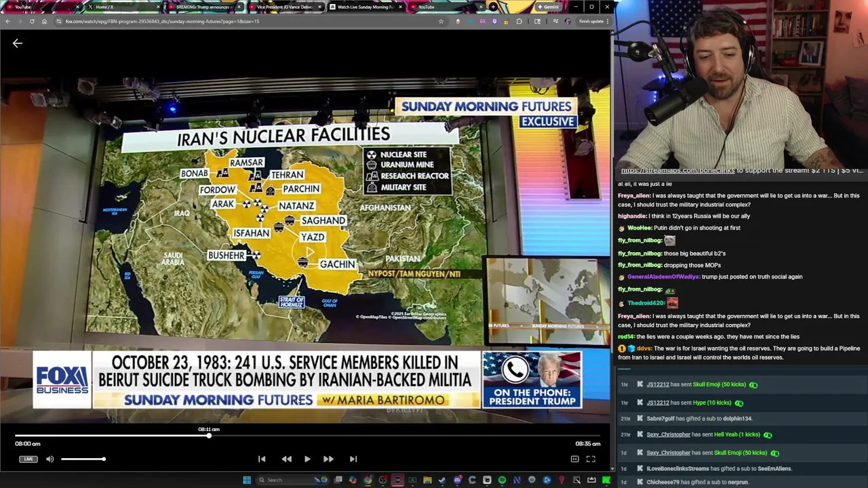Open the Vice President JD Vance tab
The image size is (868, 488).
pyautogui.click(x=284, y=7)
